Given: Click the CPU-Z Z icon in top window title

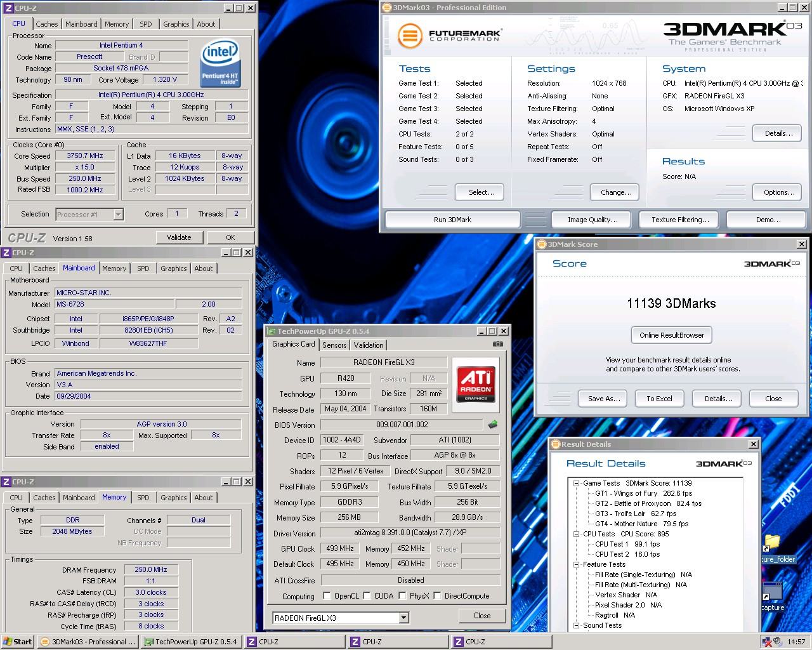Looking at the screenshot, I should pyautogui.click(x=8, y=8).
